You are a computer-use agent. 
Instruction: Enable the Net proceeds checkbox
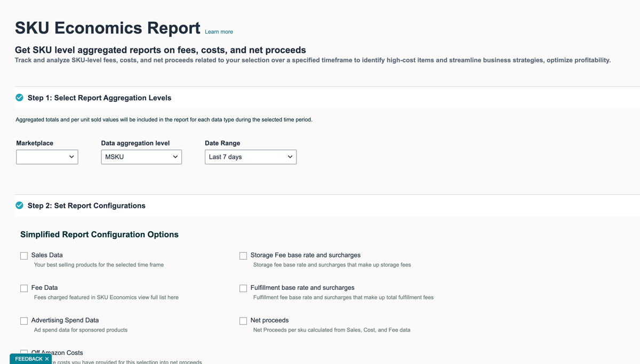pyautogui.click(x=243, y=320)
